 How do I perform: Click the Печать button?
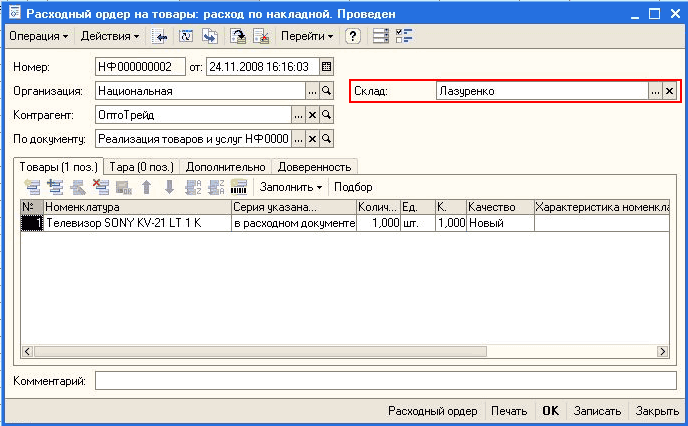[x=509, y=411]
